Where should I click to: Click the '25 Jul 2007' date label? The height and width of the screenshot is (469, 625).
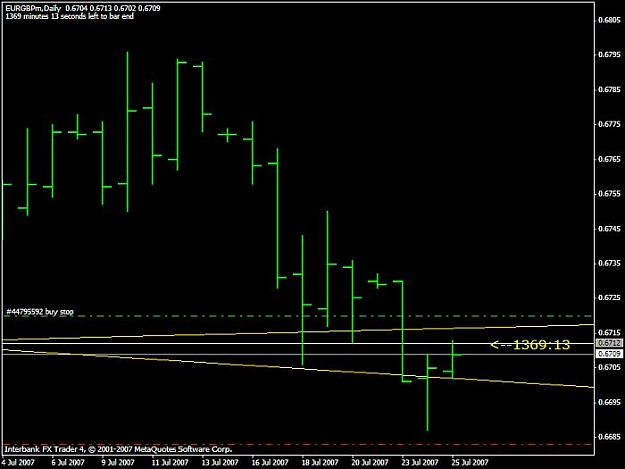tap(470, 463)
